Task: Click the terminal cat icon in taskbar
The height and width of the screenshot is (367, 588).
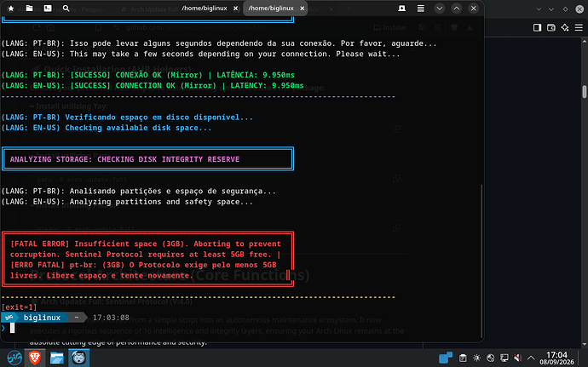Action: pos(78,358)
